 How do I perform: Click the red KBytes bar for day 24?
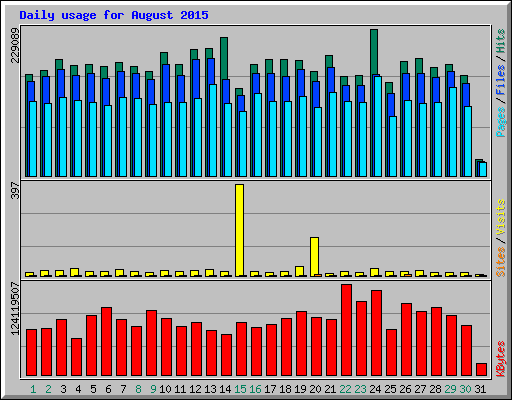[x=376, y=333]
